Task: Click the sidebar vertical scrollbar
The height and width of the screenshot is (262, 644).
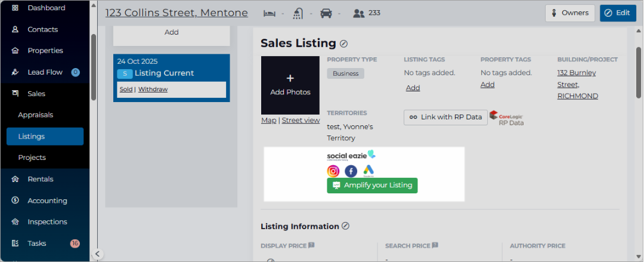Action: 94,67
